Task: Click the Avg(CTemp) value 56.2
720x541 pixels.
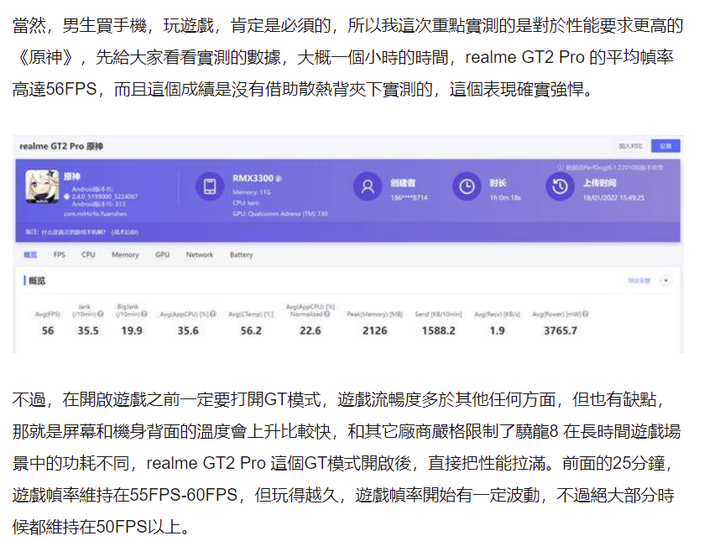Action: pyautogui.click(x=251, y=331)
